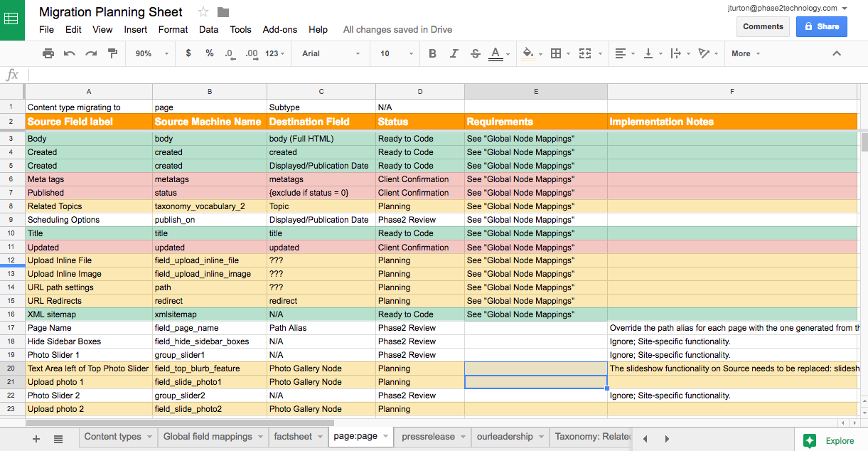This screenshot has width=868, height=451.
Task: Open the Explore panel
Action: (829, 441)
